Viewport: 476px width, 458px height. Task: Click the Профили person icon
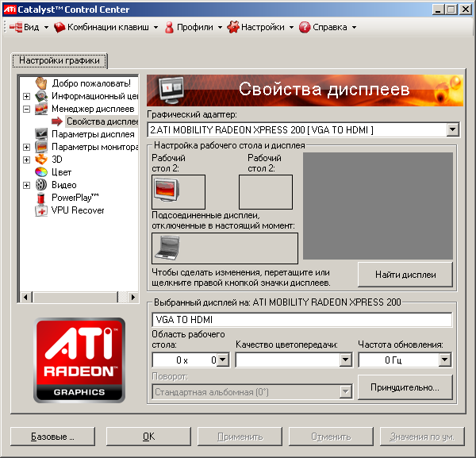pyautogui.click(x=170, y=27)
